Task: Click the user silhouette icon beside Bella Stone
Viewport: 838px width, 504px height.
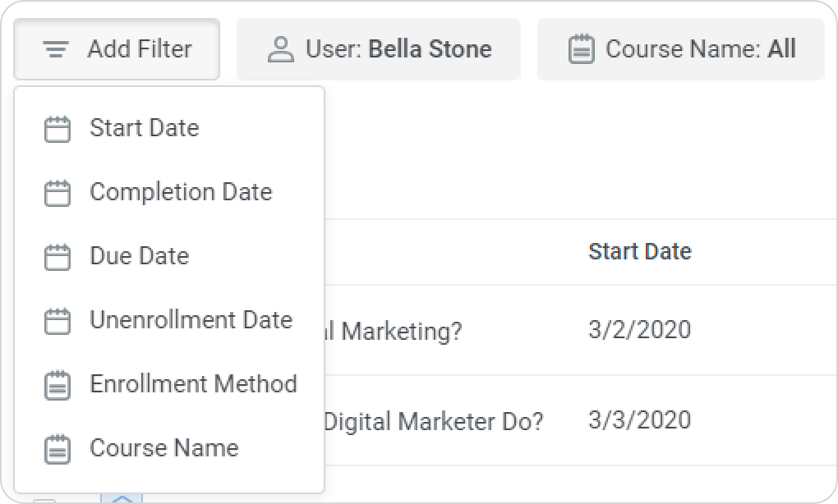Action: pos(281,49)
